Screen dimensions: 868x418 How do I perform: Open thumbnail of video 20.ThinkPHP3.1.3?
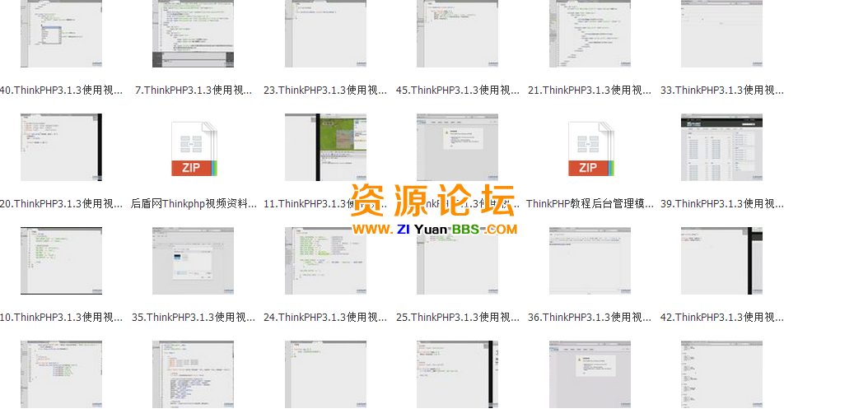(x=62, y=147)
